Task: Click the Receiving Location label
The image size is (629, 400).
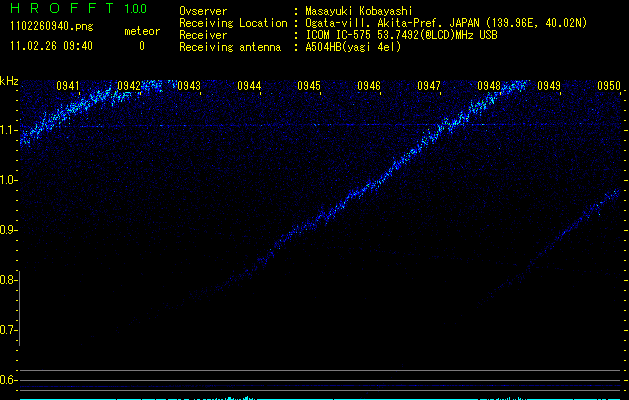Action: tap(233, 23)
